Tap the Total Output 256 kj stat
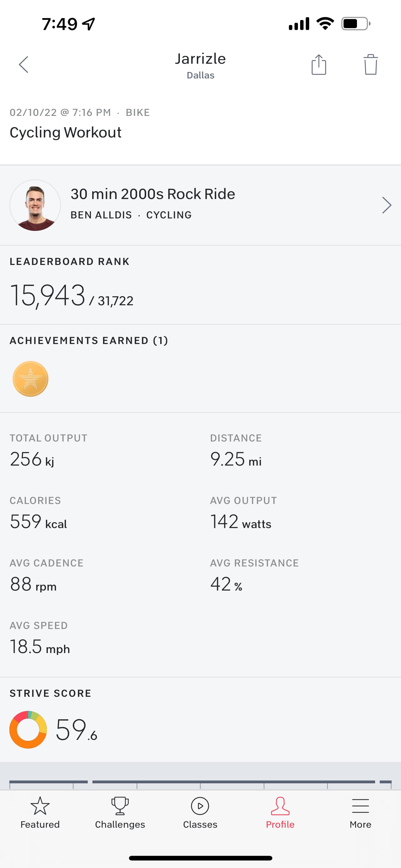This screenshot has height=868, width=401. point(32,459)
